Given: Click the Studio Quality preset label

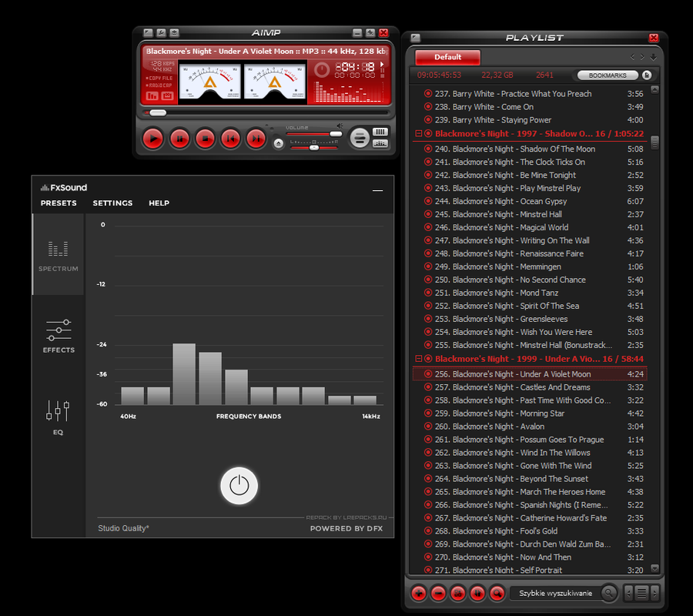Looking at the screenshot, I should (123, 528).
